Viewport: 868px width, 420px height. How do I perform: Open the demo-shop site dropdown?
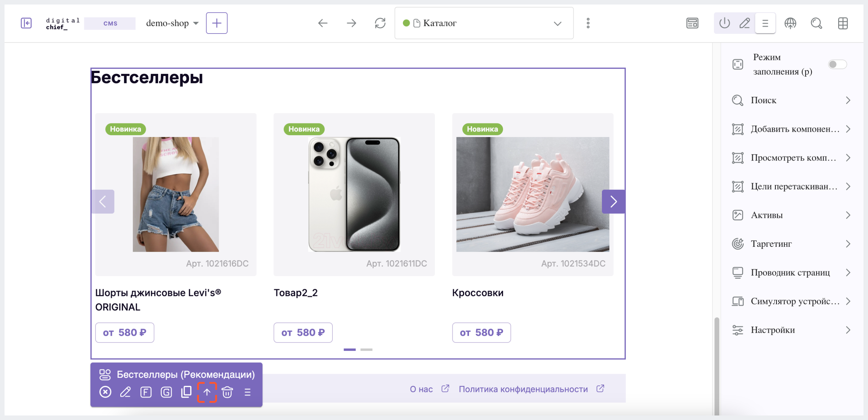172,23
